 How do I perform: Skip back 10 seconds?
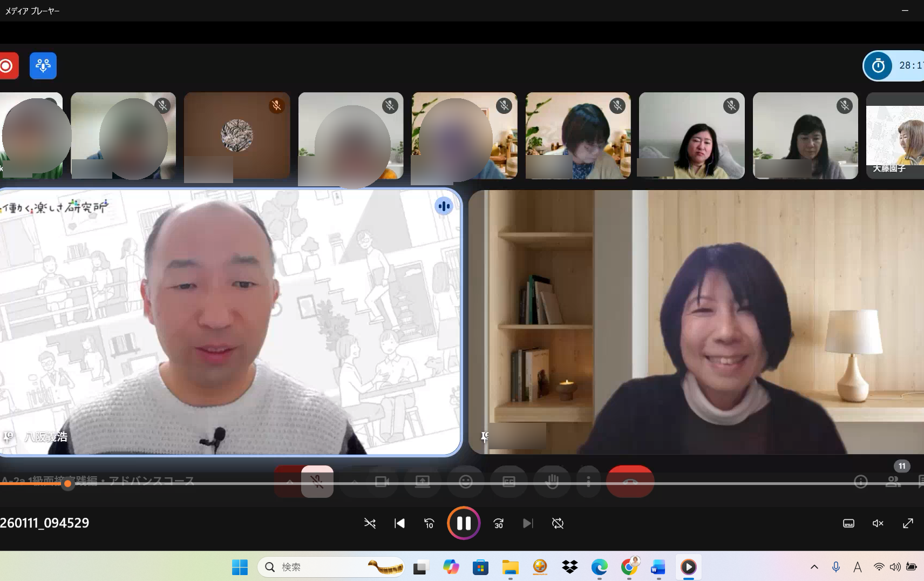pyautogui.click(x=429, y=523)
